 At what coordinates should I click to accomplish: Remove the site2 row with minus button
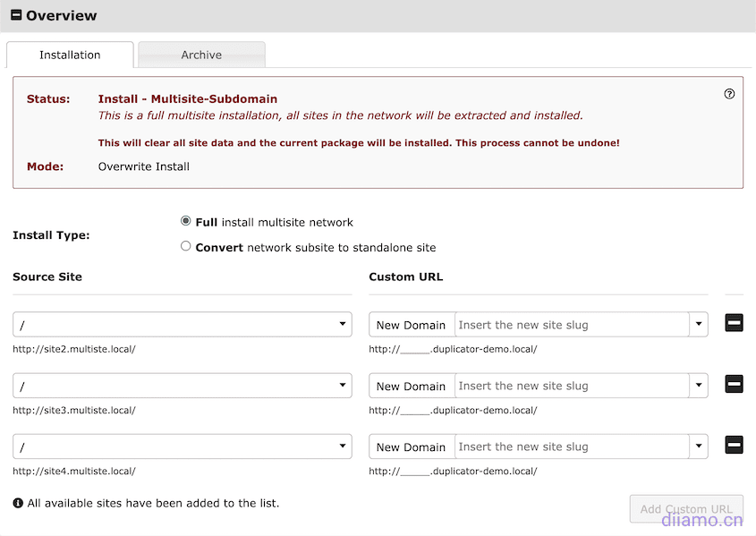click(734, 323)
